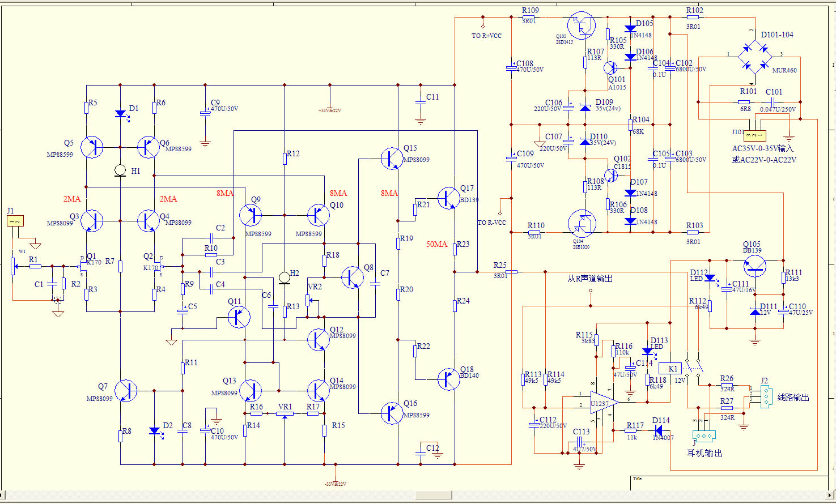Click the 线路输出 label
The height and width of the screenshot is (504, 836).
pos(793,398)
